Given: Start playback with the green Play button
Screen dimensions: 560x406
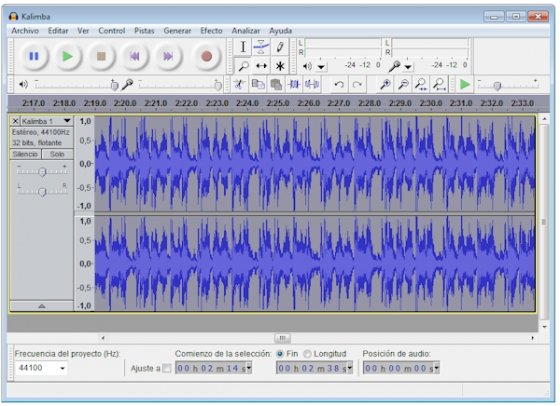Looking at the screenshot, I should pos(68,56).
